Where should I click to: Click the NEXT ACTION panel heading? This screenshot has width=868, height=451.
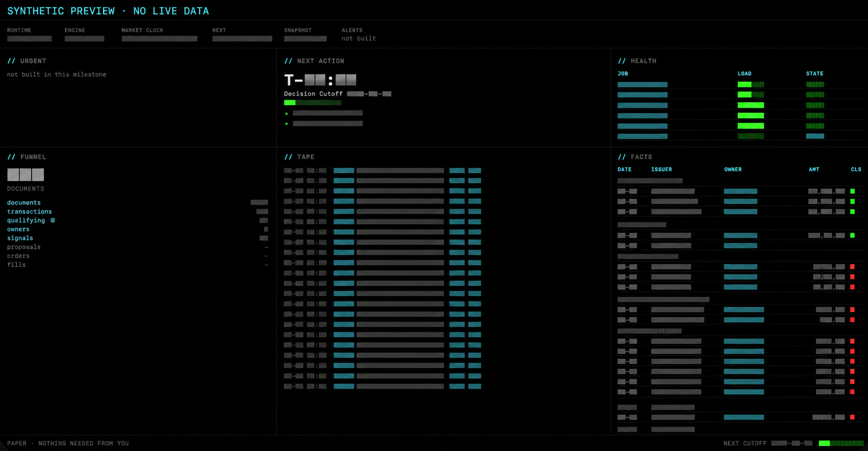(314, 61)
